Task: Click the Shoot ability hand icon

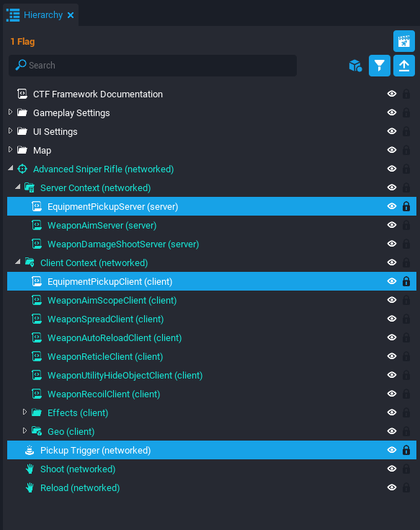Action: click(x=30, y=469)
